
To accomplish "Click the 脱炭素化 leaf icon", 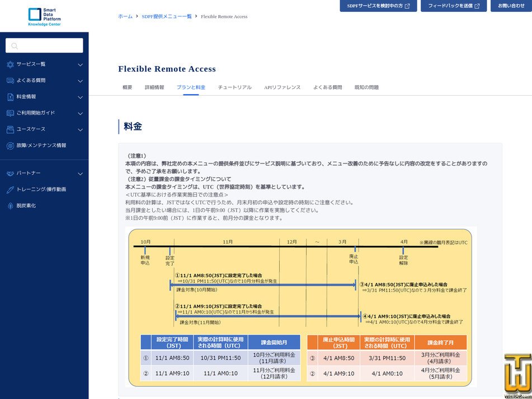I will [10, 206].
